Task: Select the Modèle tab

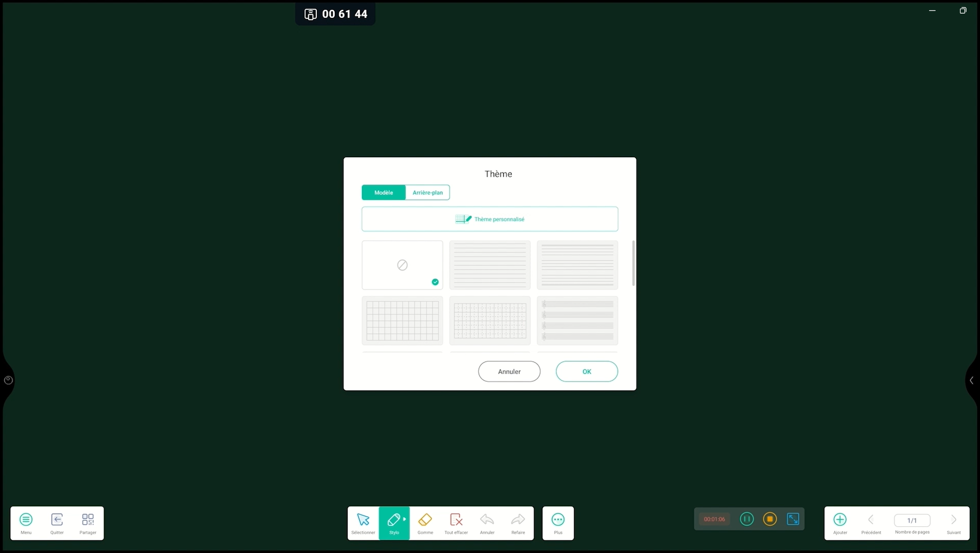Action: tap(384, 192)
